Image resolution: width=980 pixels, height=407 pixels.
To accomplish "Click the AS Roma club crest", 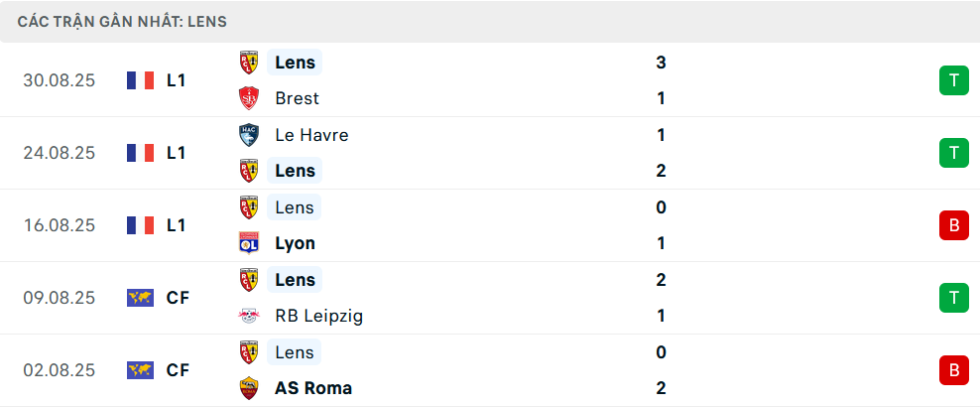I will pyautogui.click(x=249, y=388).
